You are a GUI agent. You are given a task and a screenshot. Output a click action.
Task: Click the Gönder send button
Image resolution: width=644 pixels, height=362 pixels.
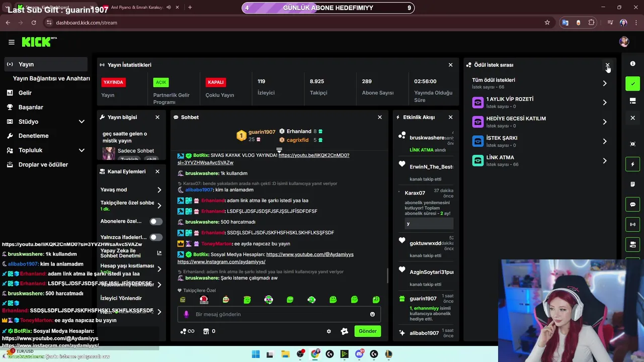pos(367,331)
